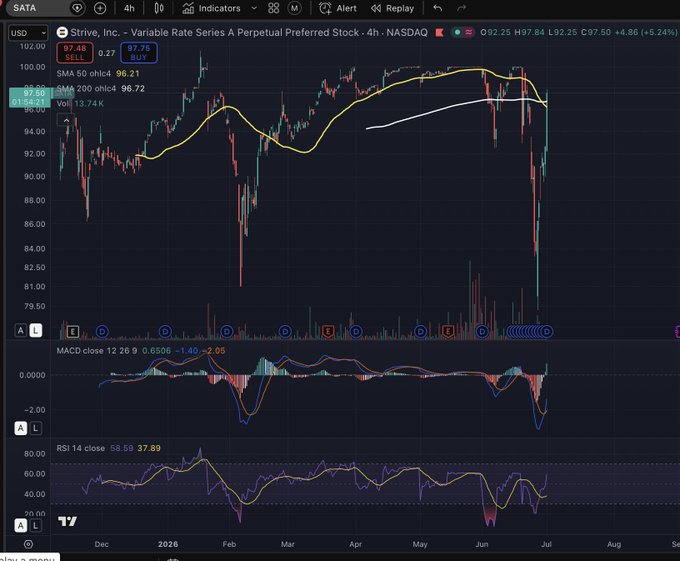Screen dimensions: 680x561
Task: Select the RSI 14 close label
Action: click(x=81, y=448)
